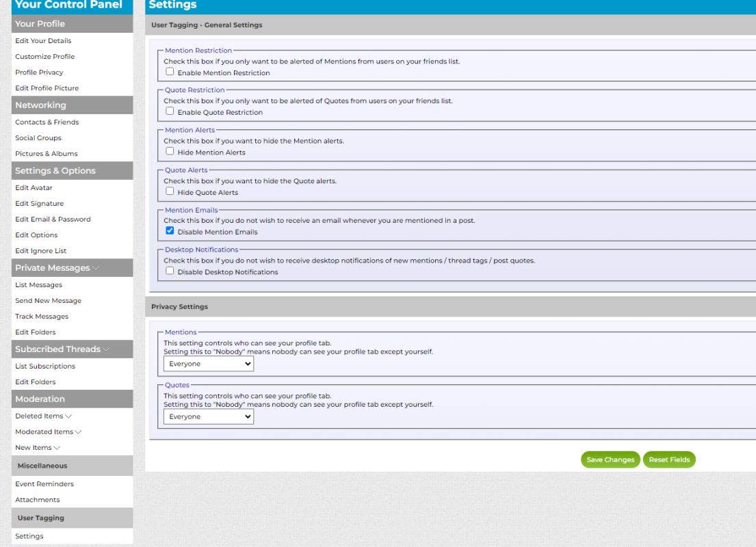Uncheck Disable Mention Emails checkbox
Viewport: 756px width, 547px height.
pos(168,232)
